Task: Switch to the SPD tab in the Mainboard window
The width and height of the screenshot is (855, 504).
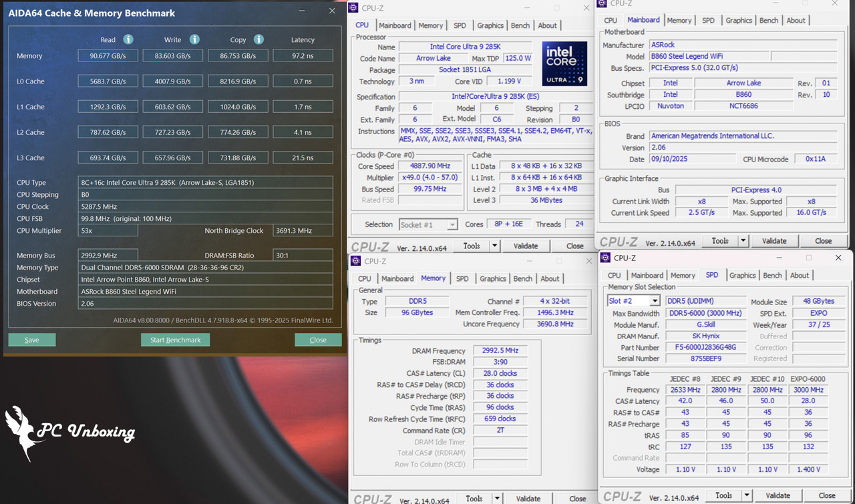Action: tap(708, 21)
